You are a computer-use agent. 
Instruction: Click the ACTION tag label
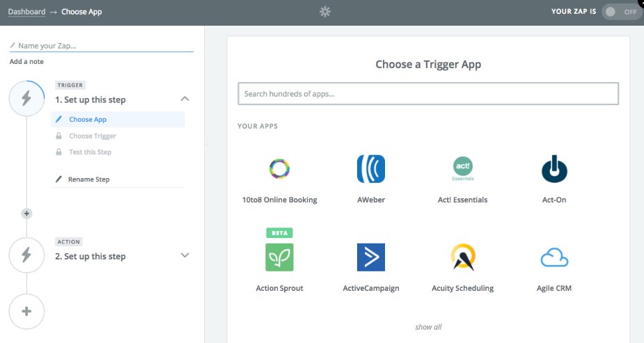point(69,241)
